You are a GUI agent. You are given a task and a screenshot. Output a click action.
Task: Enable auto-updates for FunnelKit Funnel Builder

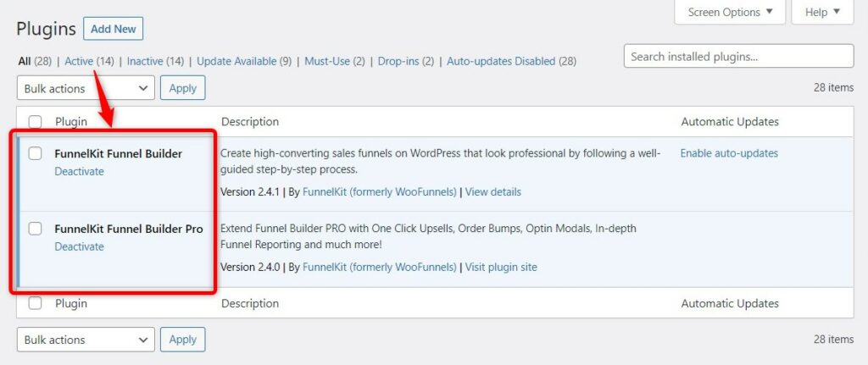tap(729, 153)
